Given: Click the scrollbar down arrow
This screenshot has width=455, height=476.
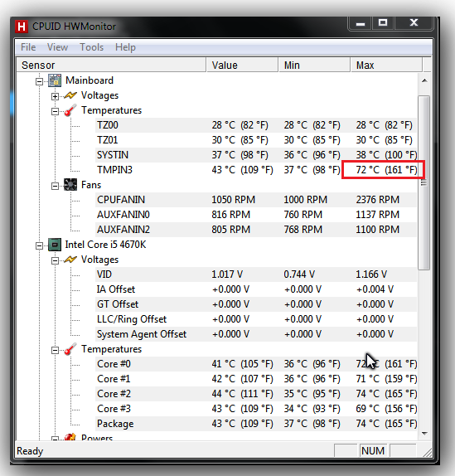Looking at the screenshot, I should coord(424,433).
